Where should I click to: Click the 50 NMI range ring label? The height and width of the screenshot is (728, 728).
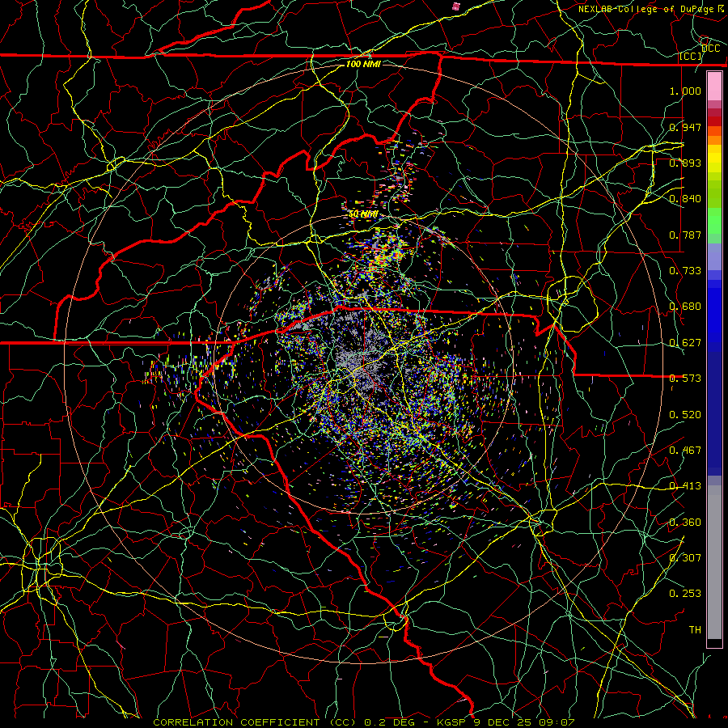(x=363, y=214)
